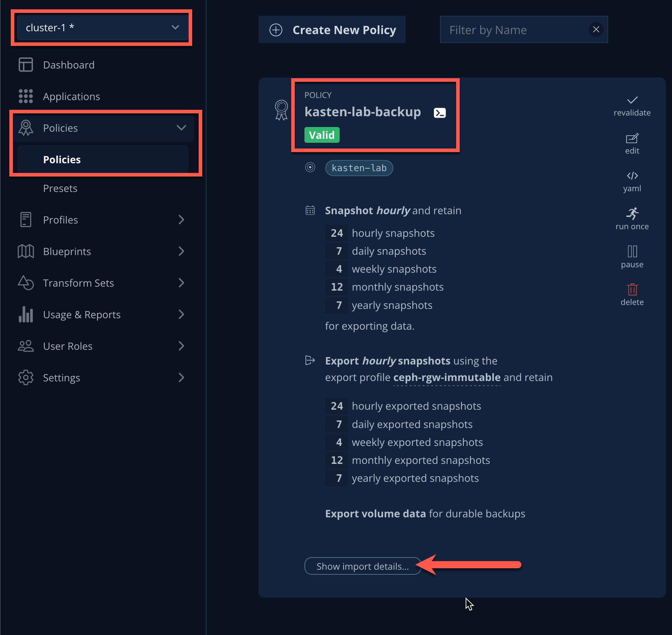The width and height of the screenshot is (672, 635).
Task: Collapse the Policies section chevron
Action: point(181,128)
